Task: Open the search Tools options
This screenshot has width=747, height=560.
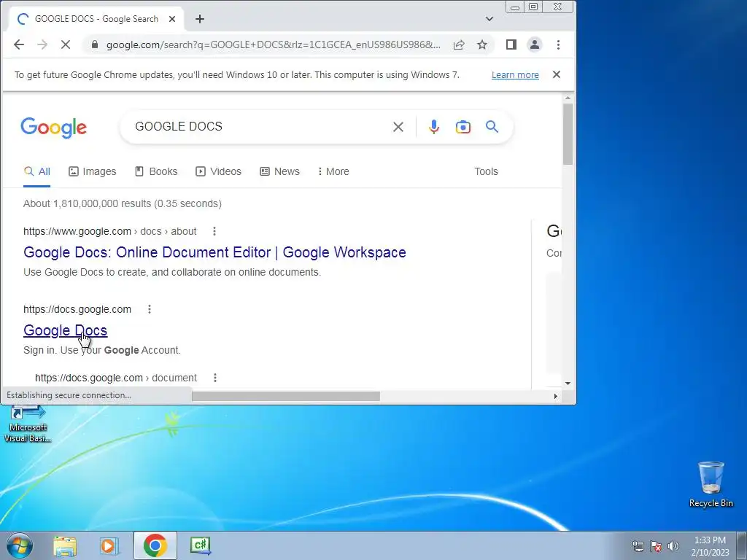Action: pos(486,171)
